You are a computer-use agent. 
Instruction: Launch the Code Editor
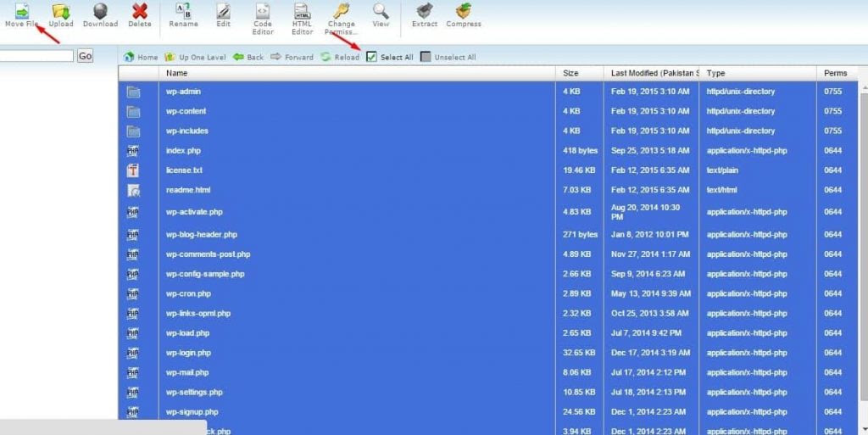click(x=263, y=10)
